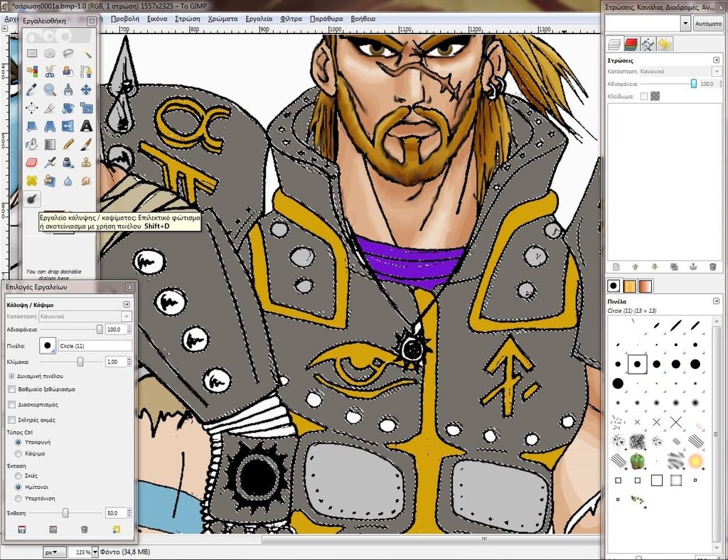Select the Dodge/Burn tool
The height and width of the screenshot is (560, 728).
(31, 199)
